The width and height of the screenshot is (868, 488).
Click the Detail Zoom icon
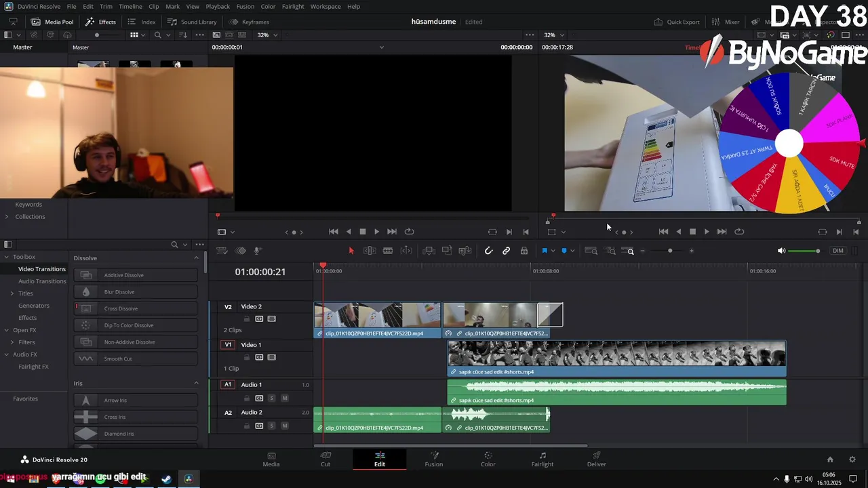(611, 251)
